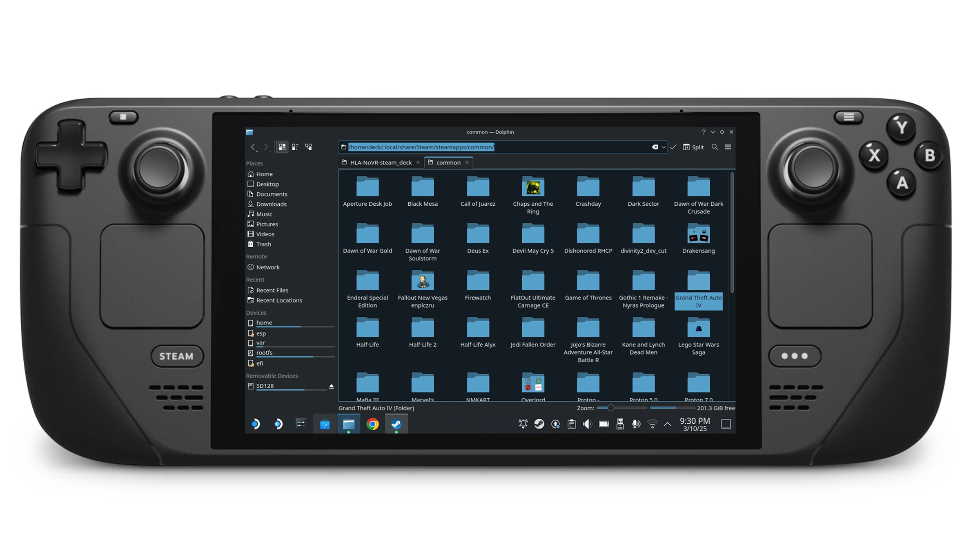The image size is (980, 551).
Task: Split the Dolphin view
Action: (x=693, y=147)
